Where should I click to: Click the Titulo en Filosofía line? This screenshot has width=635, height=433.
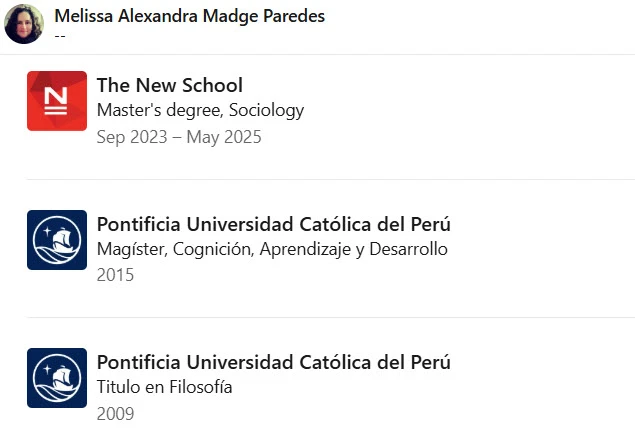click(x=164, y=387)
